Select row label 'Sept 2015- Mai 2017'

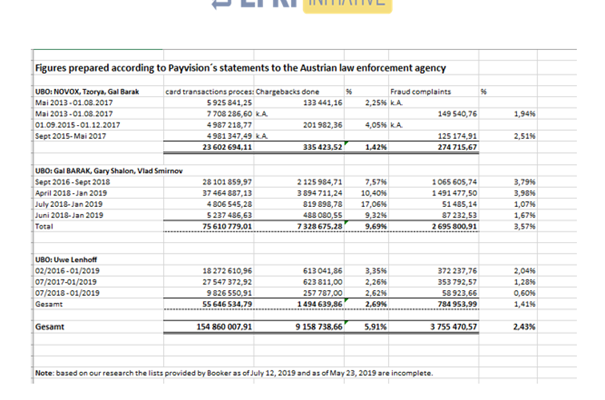click(x=71, y=136)
